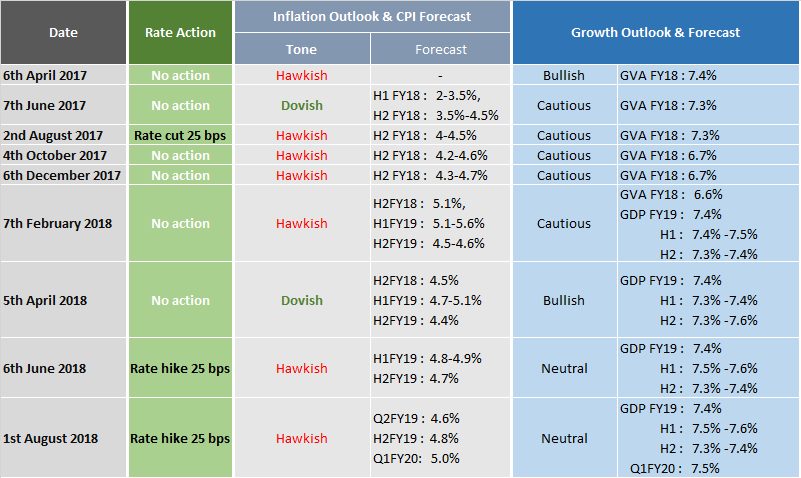Screen dimensions: 801x478
Task: Click the Inflation Outlook & CPI Forecast header
Action: pyautogui.click(x=372, y=16)
